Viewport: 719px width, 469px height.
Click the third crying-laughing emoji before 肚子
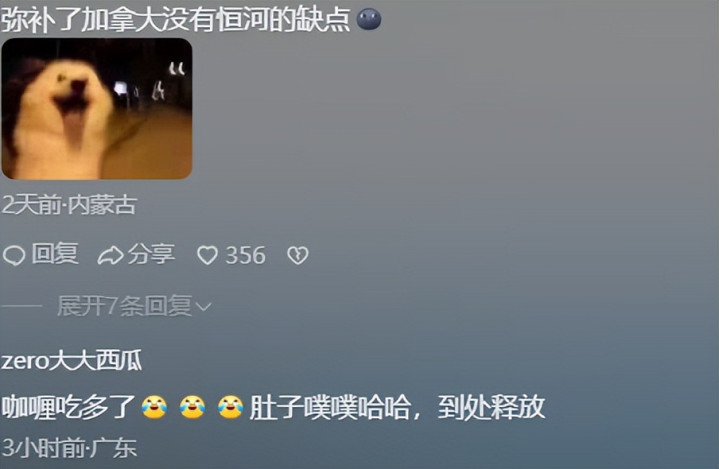pos(230,407)
